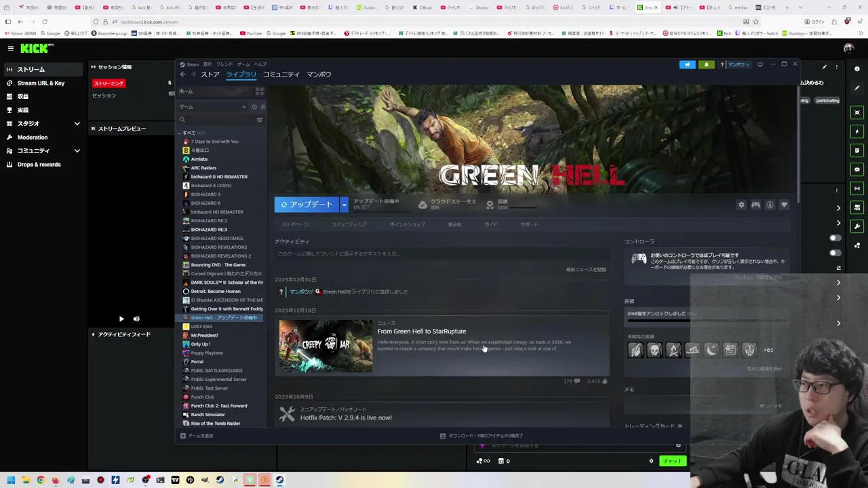Click the Steam announcements megaphone button
Image resolution: width=868 pixels, height=488 pixels.
pyautogui.click(x=687, y=64)
